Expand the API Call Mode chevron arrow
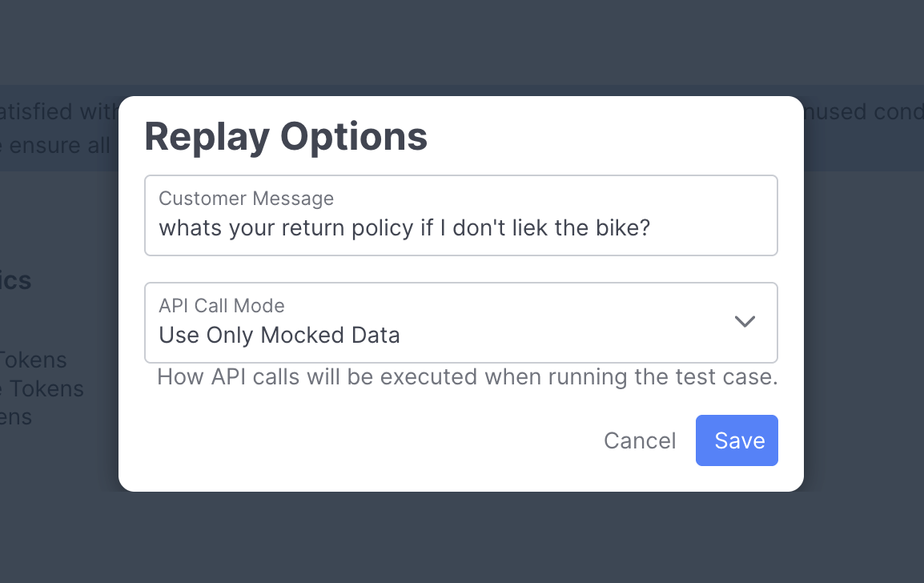 (x=745, y=321)
